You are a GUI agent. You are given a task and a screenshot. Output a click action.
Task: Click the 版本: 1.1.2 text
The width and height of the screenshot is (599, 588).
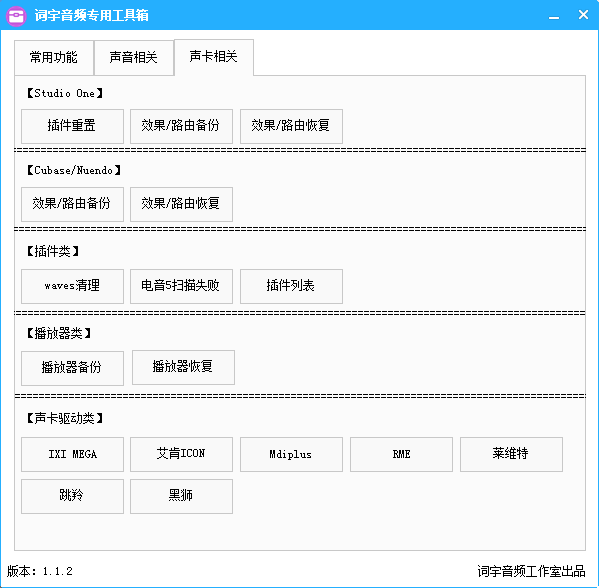40,572
